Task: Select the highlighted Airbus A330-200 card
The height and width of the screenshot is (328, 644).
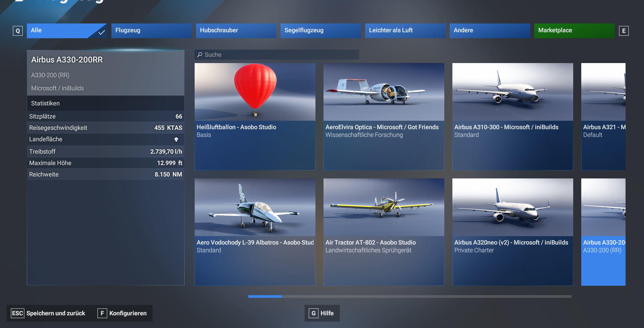Action: [603, 232]
